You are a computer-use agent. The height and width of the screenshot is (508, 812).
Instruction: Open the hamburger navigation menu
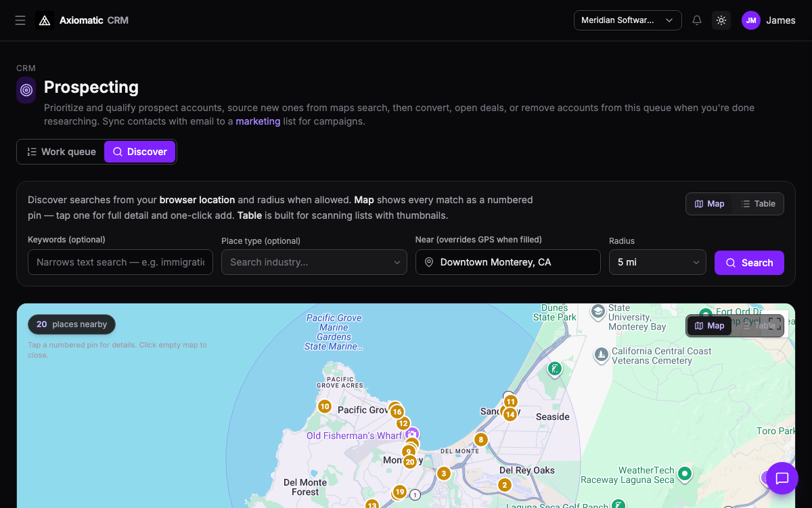(20, 20)
